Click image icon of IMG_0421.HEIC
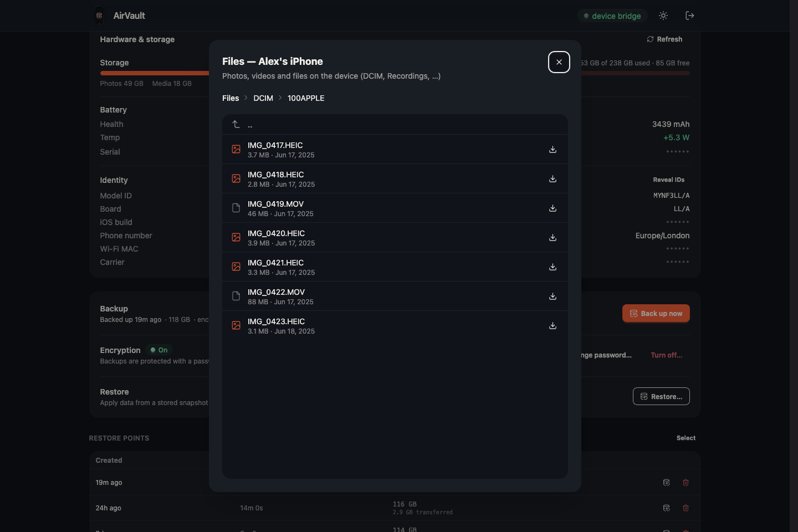This screenshot has width=798, height=532. click(x=236, y=267)
